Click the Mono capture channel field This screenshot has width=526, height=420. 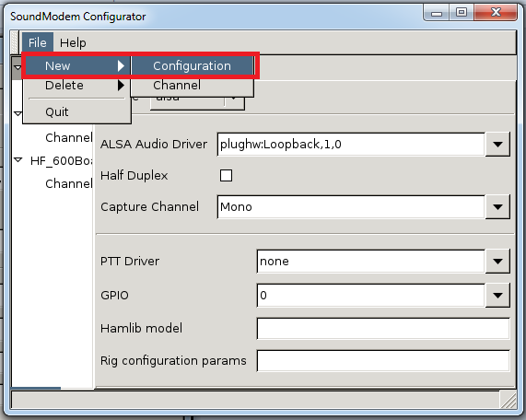pyautogui.click(x=351, y=207)
